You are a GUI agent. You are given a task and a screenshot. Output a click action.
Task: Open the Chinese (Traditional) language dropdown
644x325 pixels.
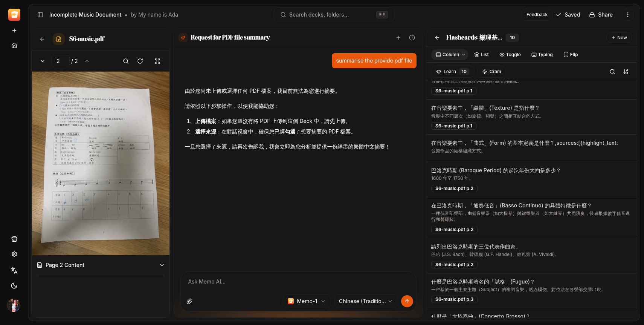click(x=365, y=301)
